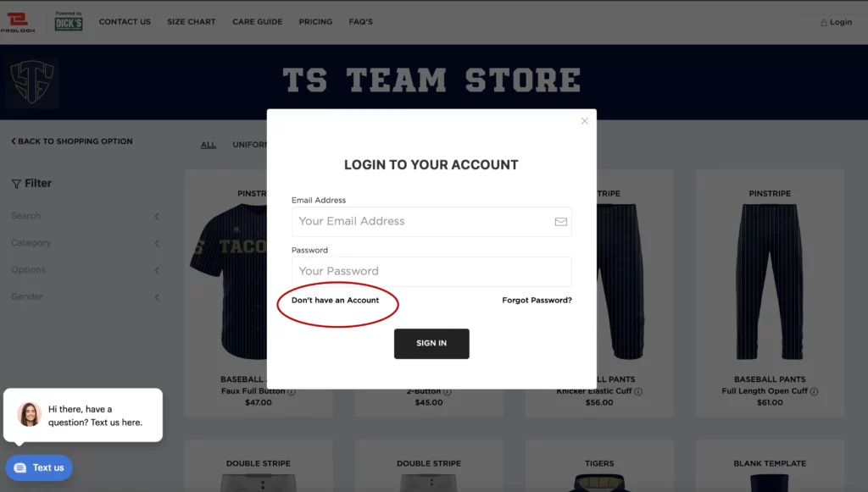Select the ALL products tab
Screen dimensions: 868x492
(x=209, y=144)
